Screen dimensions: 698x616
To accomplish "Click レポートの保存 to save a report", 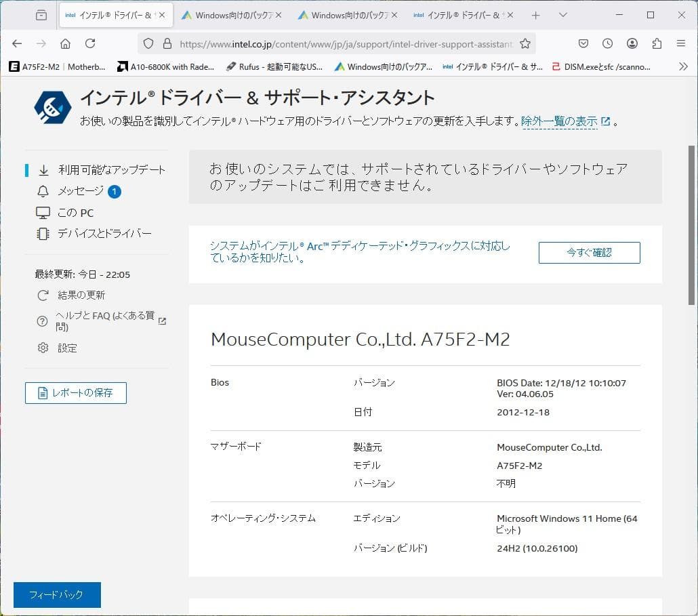I will click(75, 392).
